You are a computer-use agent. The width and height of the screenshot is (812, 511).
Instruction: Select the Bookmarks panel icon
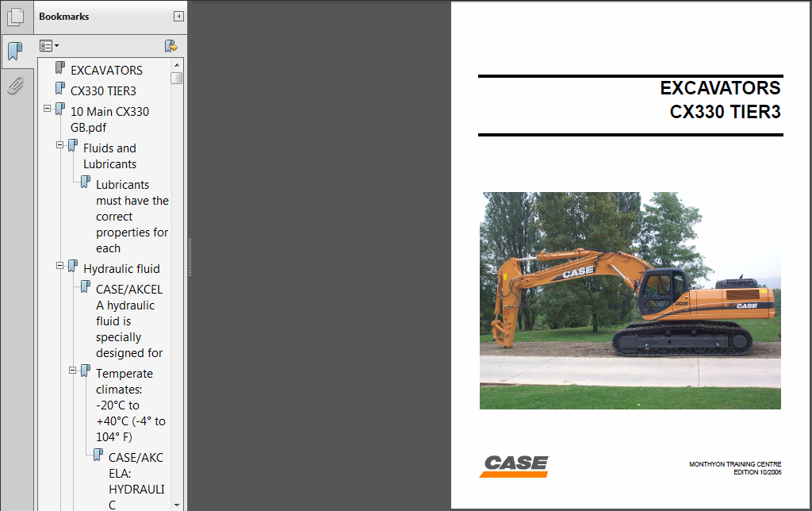coord(16,52)
